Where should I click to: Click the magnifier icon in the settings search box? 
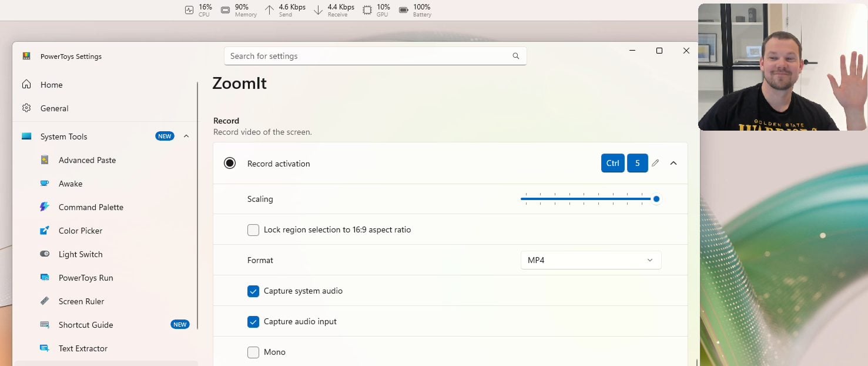pos(516,56)
